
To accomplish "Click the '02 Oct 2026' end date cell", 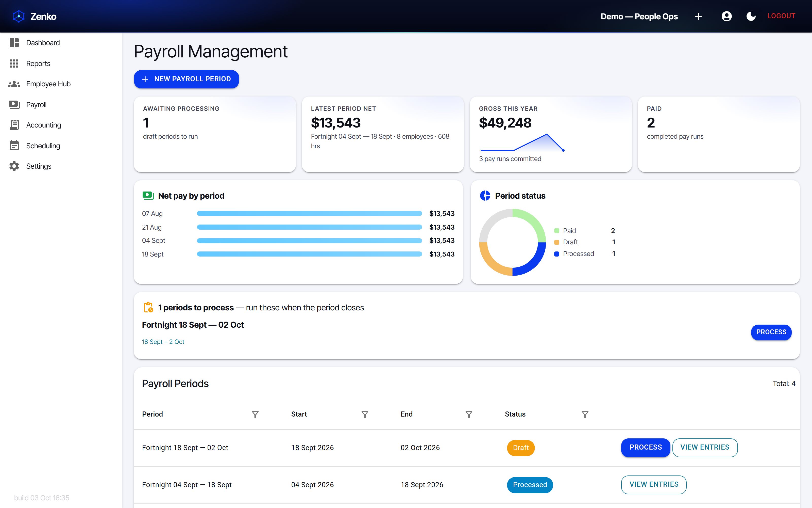I will pyautogui.click(x=420, y=448).
